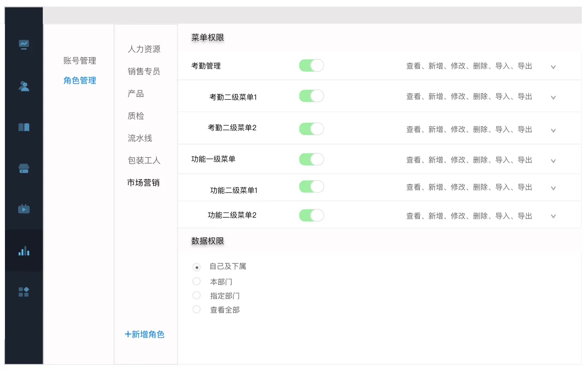This screenshot has height=371, width=588.
Task: Toggle the 考勤二级菜单2 switch
Action: (x=312, y=129)
